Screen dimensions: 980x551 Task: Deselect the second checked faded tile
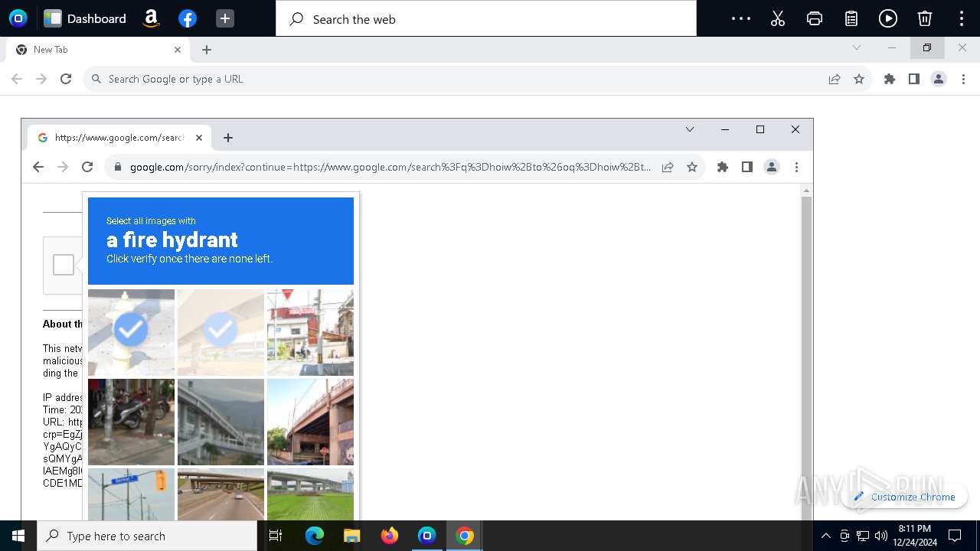click(220, 332)
